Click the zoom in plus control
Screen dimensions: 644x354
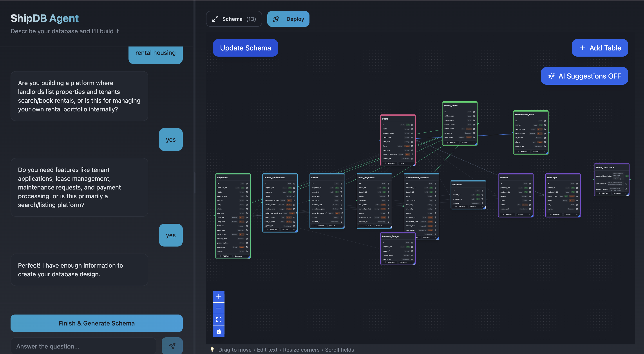(x=219, y=297)
